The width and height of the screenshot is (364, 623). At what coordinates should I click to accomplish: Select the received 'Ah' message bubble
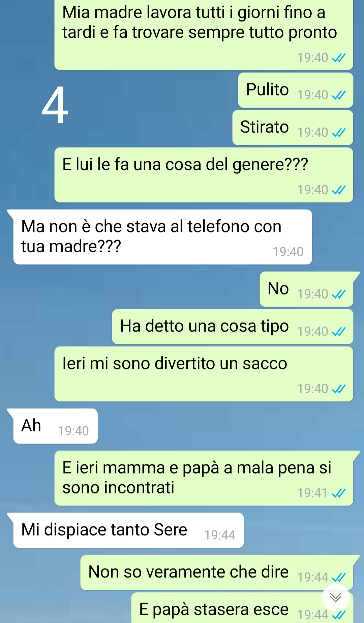click(x=56, y=426)
